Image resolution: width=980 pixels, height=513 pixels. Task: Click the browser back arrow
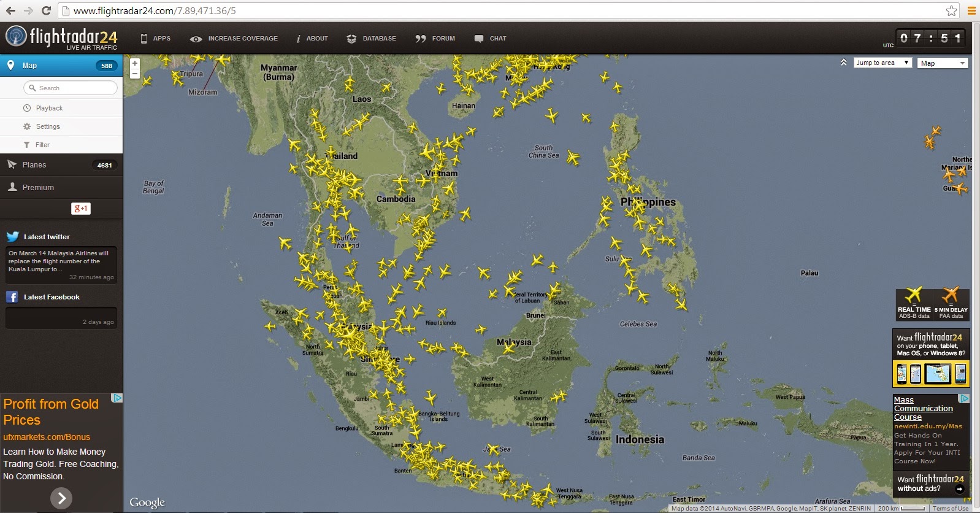pyautogui.click(x=11, y=10)
